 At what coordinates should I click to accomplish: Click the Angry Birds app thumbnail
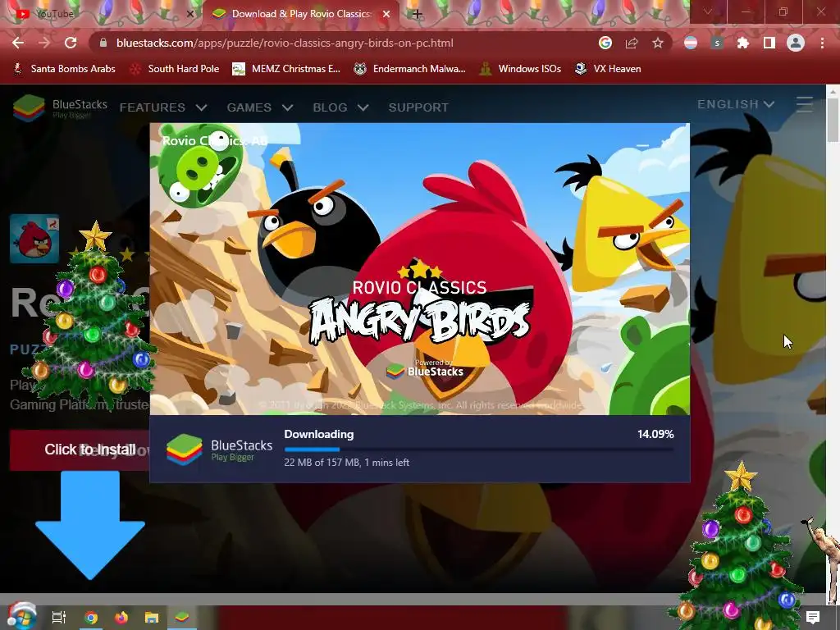coord(34,239)
